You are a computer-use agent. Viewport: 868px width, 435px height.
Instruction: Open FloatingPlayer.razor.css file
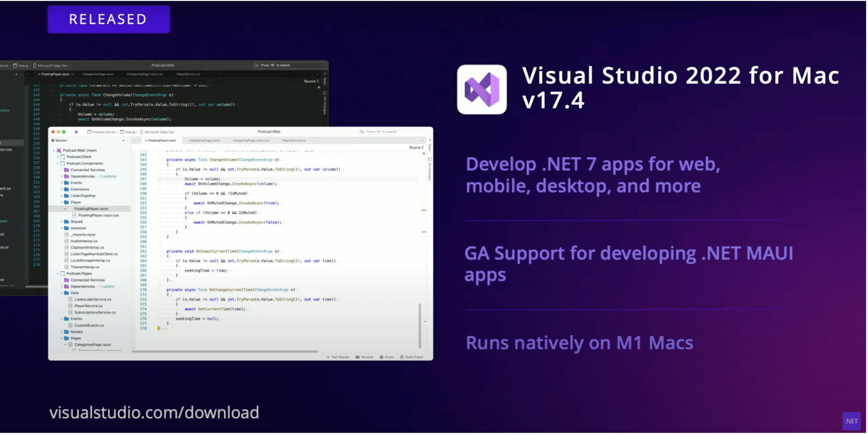(96, 215)
